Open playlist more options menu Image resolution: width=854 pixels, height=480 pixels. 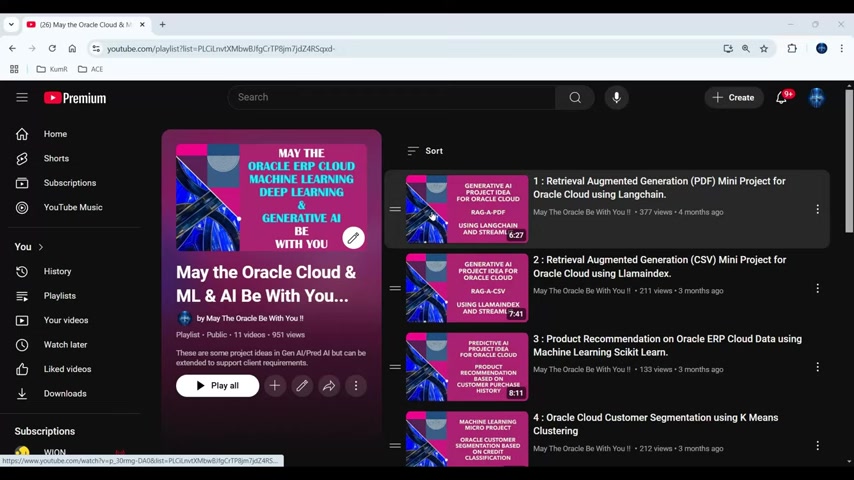tap(356, 386)
